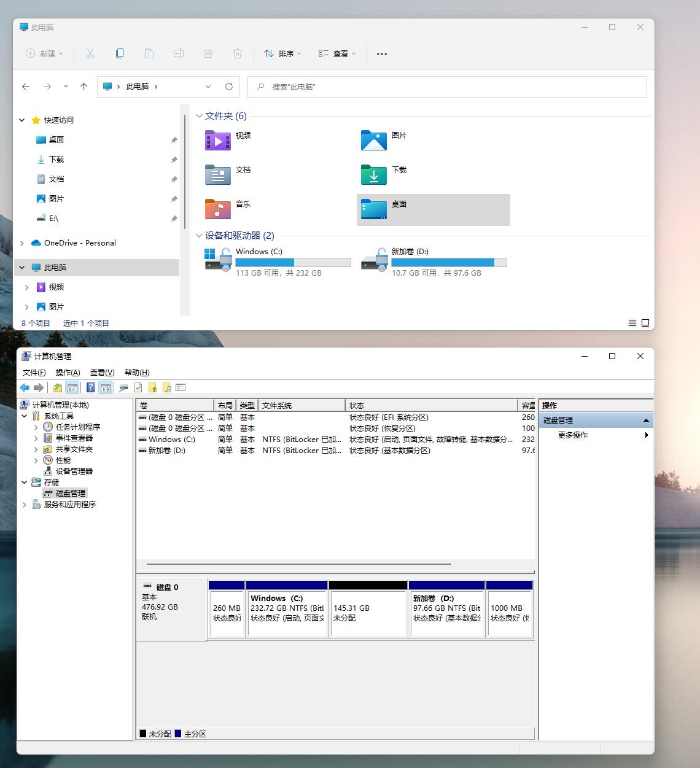Click the Up one level arrow
The image size is (700, 768).
[x=84, y=87]
